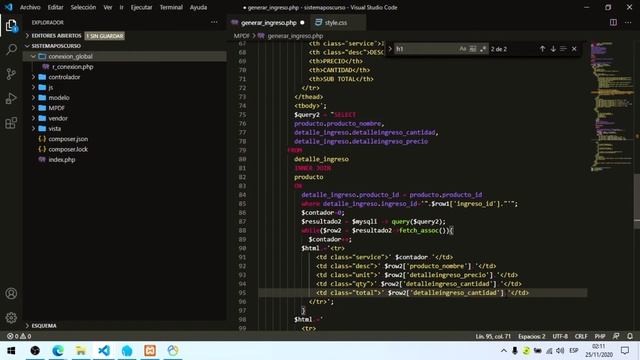Change encoding via UTF-8 status item

tap(560, 336)
